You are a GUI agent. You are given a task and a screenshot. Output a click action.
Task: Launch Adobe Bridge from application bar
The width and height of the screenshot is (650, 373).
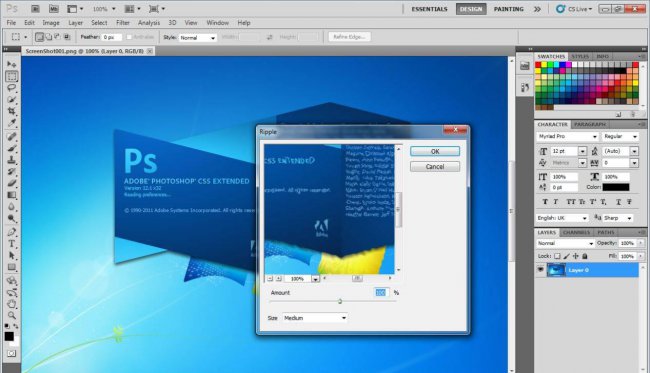[x=35, y=9]
